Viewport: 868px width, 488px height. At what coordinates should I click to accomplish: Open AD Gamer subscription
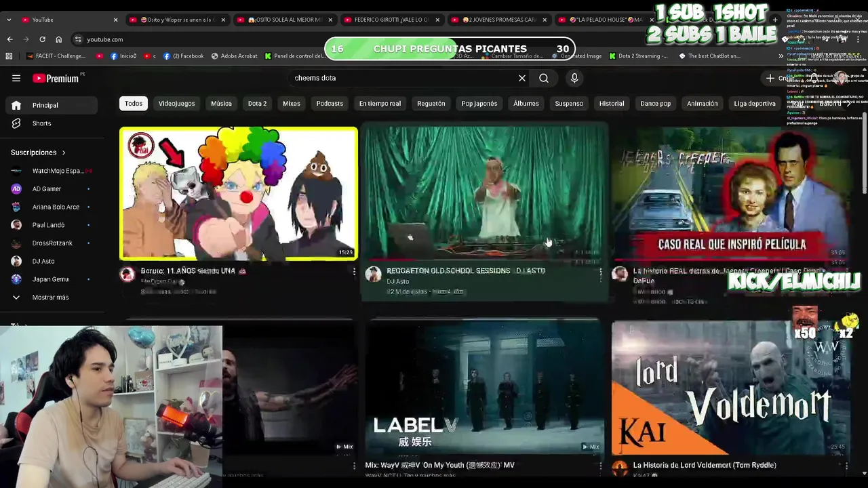[52, 189]
